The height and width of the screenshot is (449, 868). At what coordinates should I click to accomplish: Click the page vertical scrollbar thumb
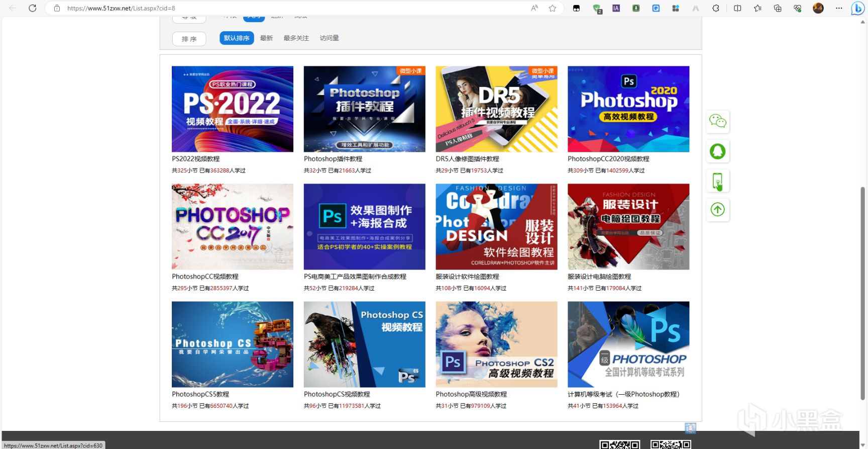(x=863, y=293)
